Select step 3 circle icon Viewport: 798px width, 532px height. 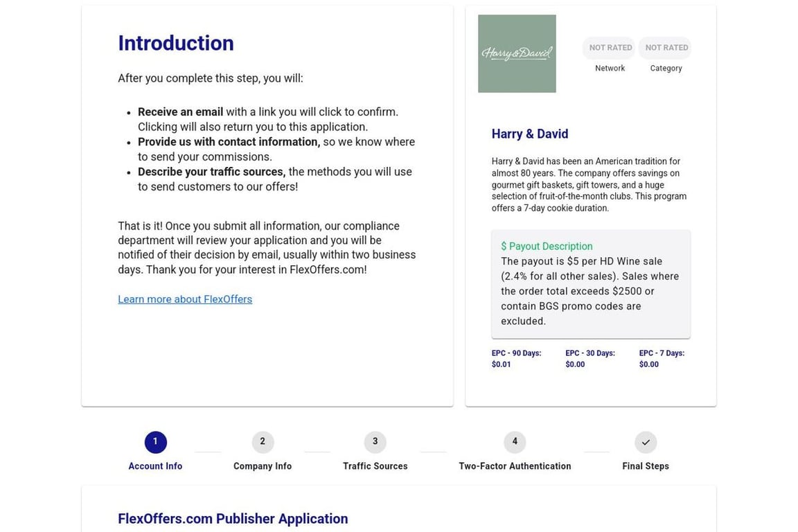pos(375,442)
